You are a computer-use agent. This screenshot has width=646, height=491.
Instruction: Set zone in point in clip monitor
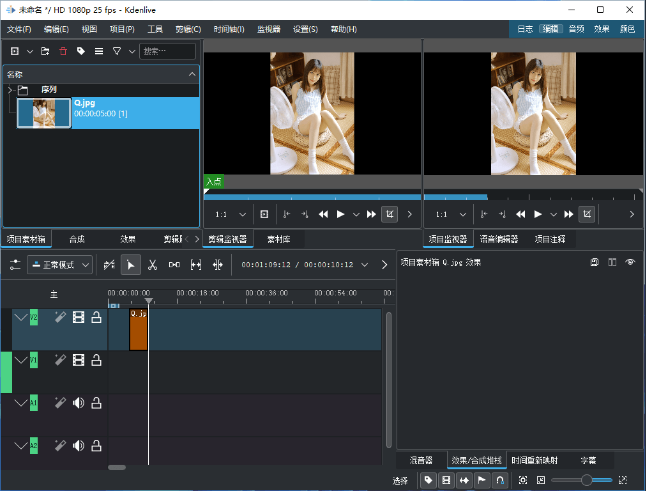pyautogui.click(x=287, y=214)
